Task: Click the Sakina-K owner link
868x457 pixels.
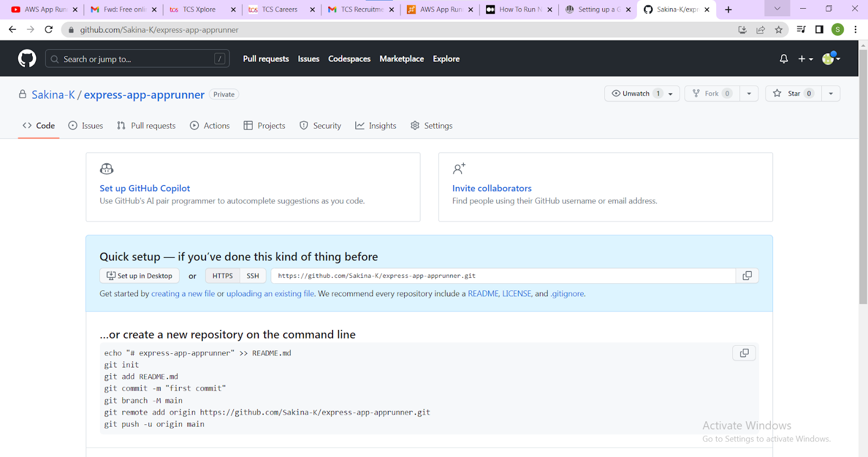Action: point(53,94)
